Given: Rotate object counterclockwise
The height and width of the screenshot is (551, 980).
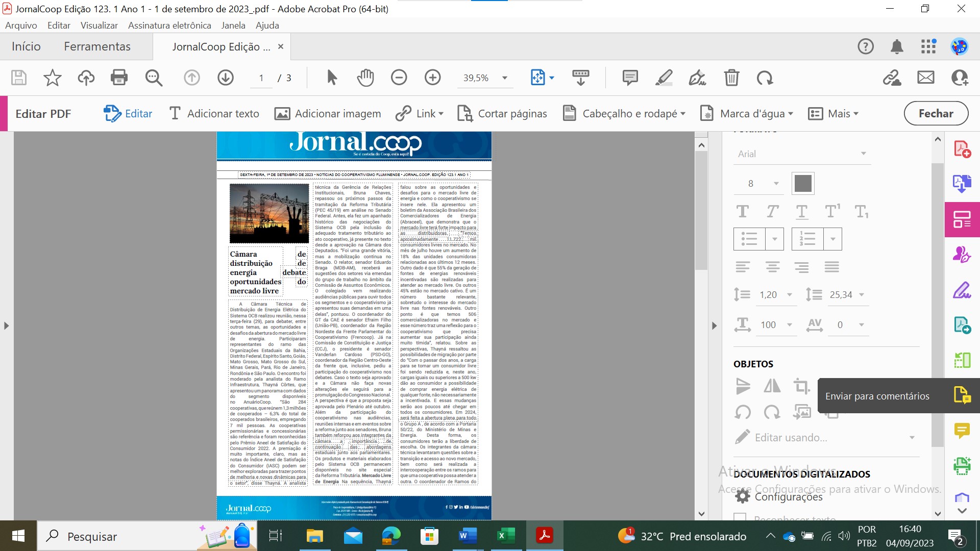Looking at the screenshot, I should point(743,413).
